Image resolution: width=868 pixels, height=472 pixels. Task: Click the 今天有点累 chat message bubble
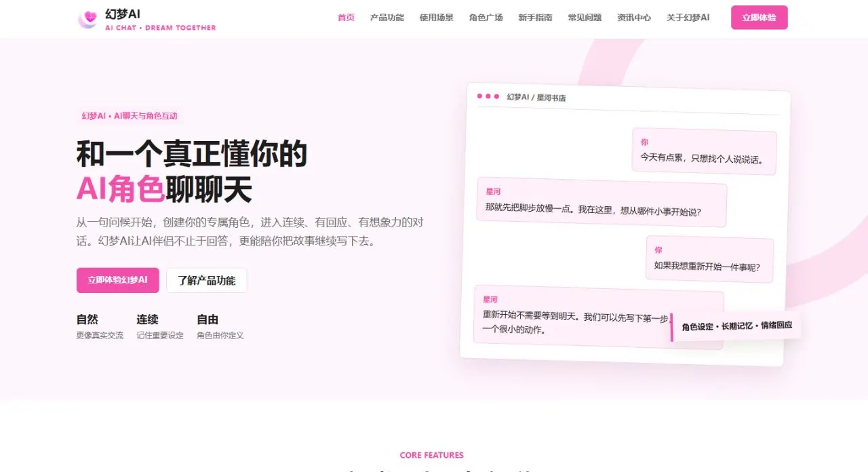point(704,152)
